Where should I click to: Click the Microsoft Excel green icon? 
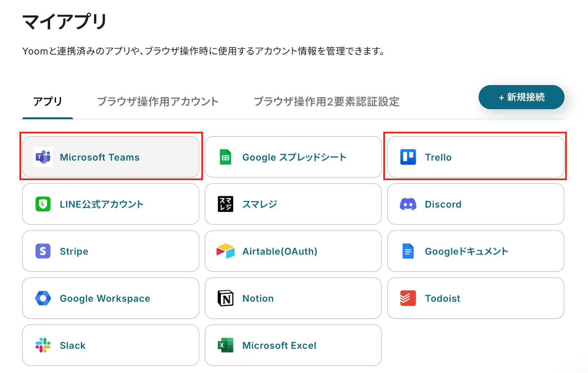(225, 345)
